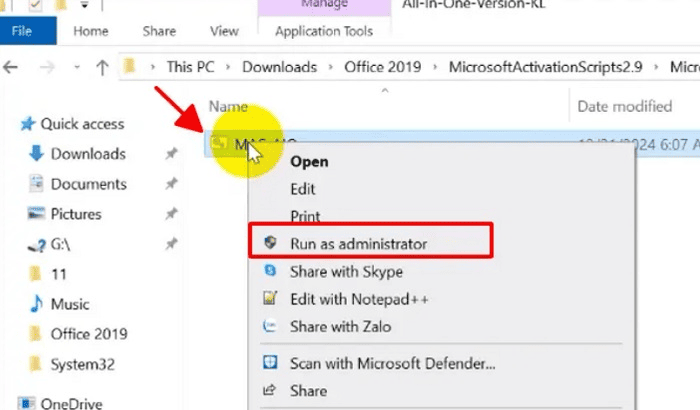The image size is (700, 410).
Task: Click the up-arrow navigation button
Action: pos(102,68)
